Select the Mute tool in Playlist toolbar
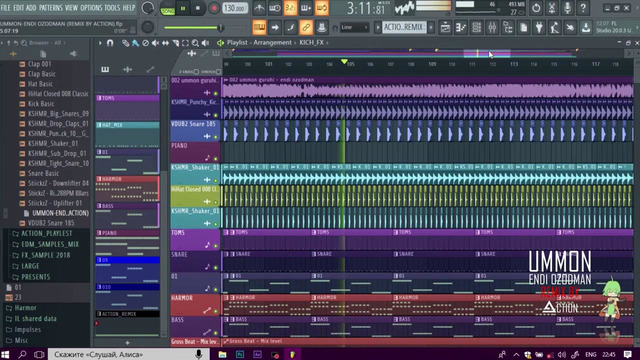The height and width of the screenshot is (360, 640). (x=155, y=43)
